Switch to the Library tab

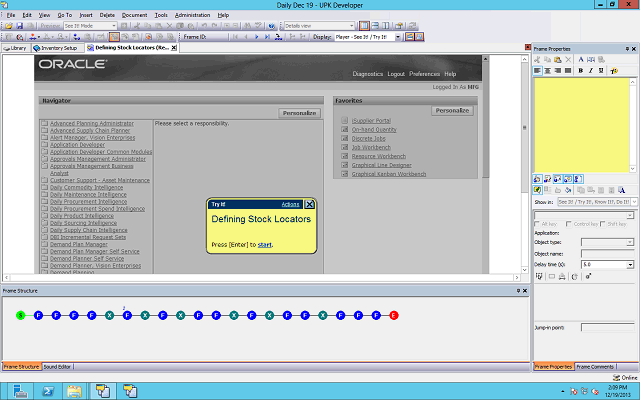pos(15,48)
